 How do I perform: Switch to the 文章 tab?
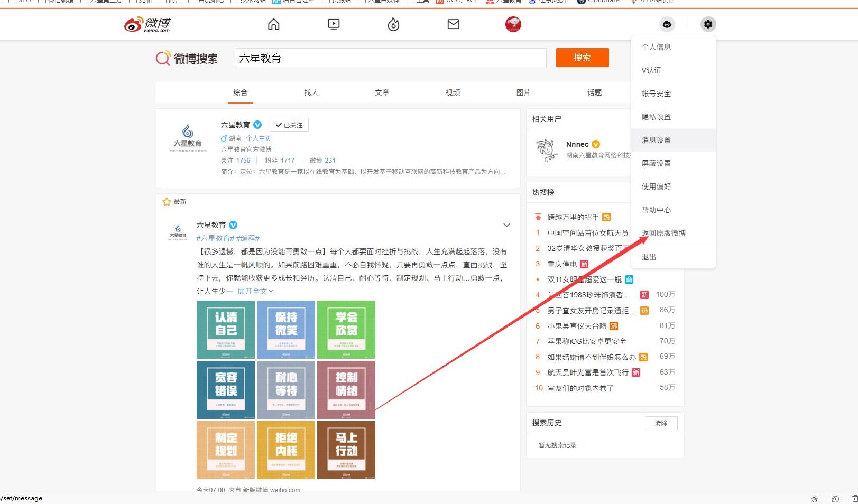382,92
